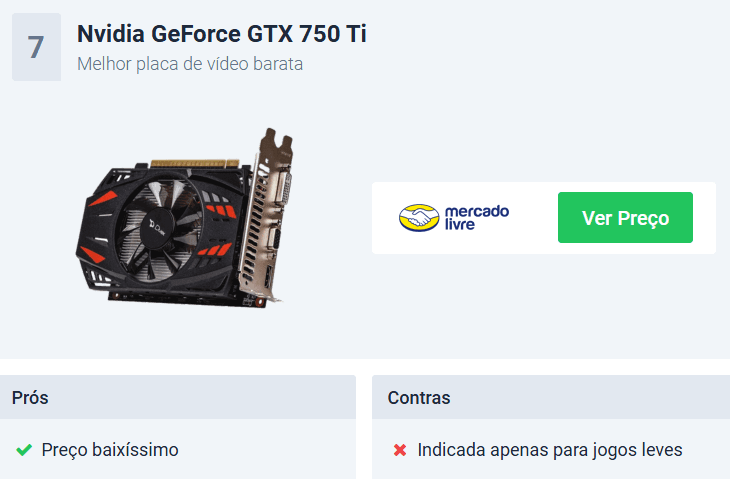730x479 pixels.
Task: Click the Mercado Livre handshake emblem
Action: coord(419,217)
